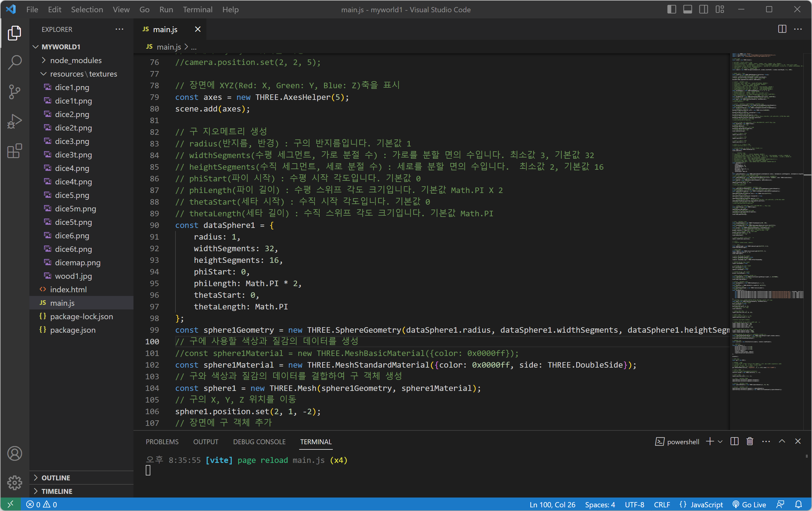Open the Terminal menu in menu bar
The height and width of the screenshot is (511, 812).
pos(197,9)
